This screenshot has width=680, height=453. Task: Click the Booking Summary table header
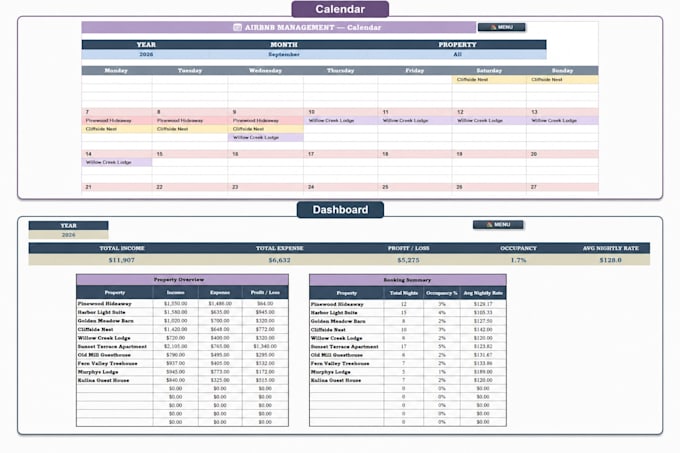(408, 280)
